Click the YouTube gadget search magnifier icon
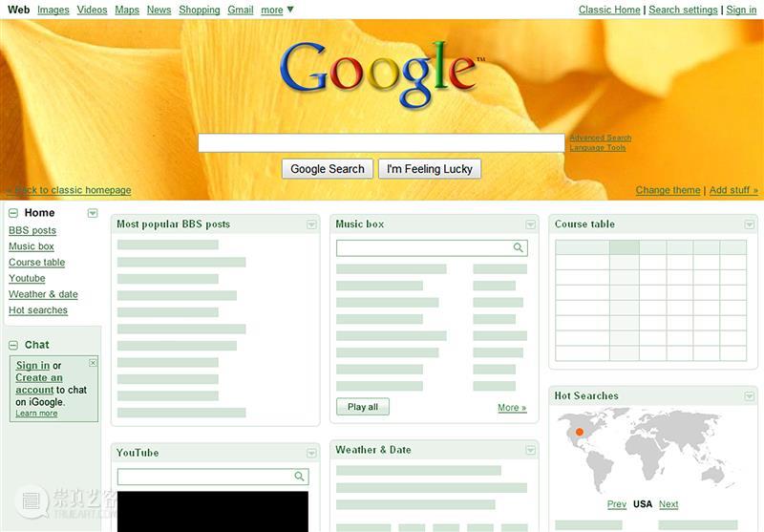This screenshot has height=532, width=764. (299, 476)
